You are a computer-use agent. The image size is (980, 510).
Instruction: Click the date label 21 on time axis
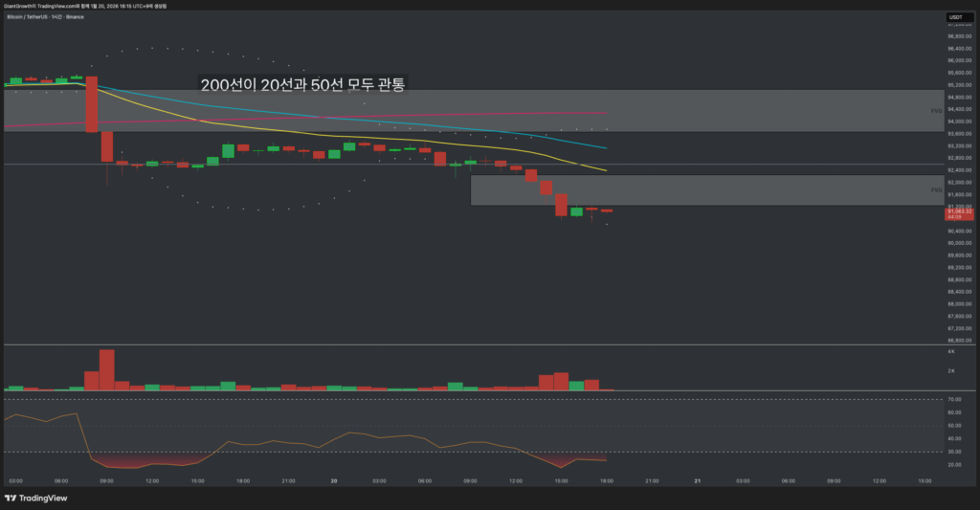[697, 481]
